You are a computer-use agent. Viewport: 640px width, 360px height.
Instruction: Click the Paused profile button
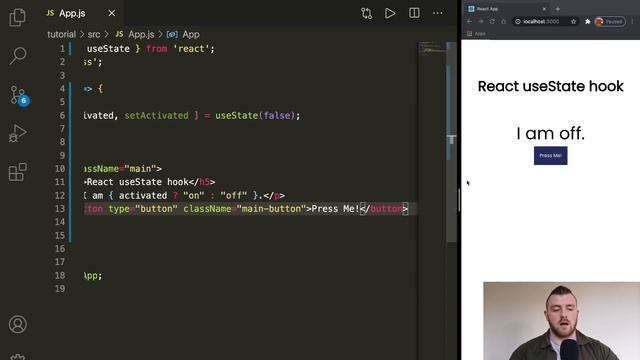click(610, 21)
